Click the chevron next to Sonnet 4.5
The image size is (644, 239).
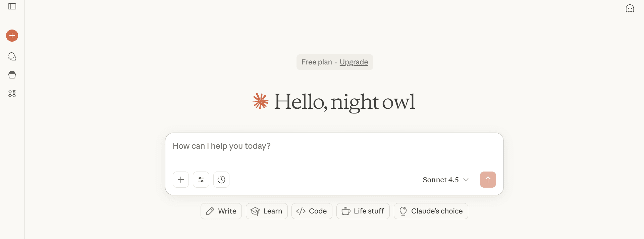click(466, 180)
